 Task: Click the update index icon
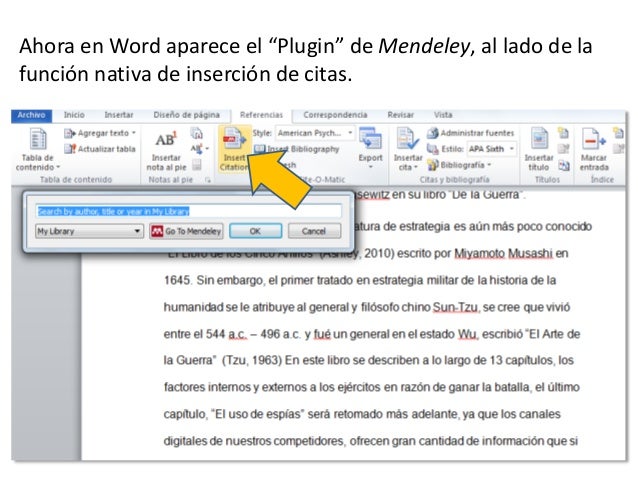(x=618, y=149)
